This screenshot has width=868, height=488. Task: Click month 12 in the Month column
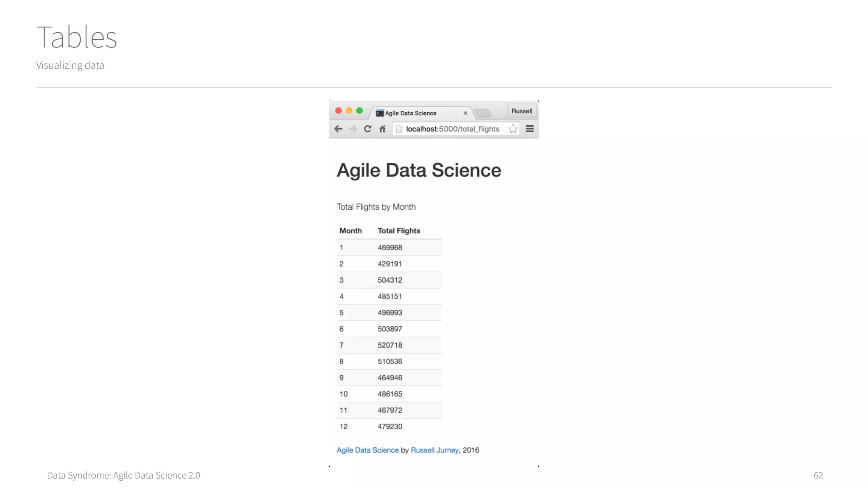tap(343, 427)
